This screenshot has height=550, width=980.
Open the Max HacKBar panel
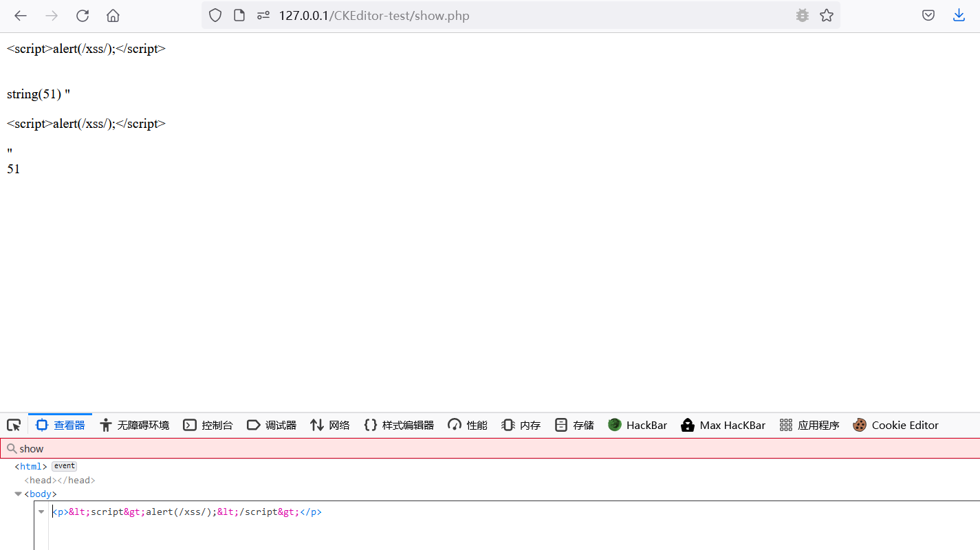tap(723, 425)
